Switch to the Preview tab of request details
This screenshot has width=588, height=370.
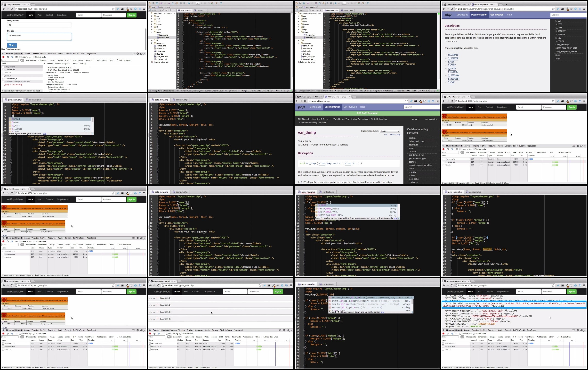(58, 64)
